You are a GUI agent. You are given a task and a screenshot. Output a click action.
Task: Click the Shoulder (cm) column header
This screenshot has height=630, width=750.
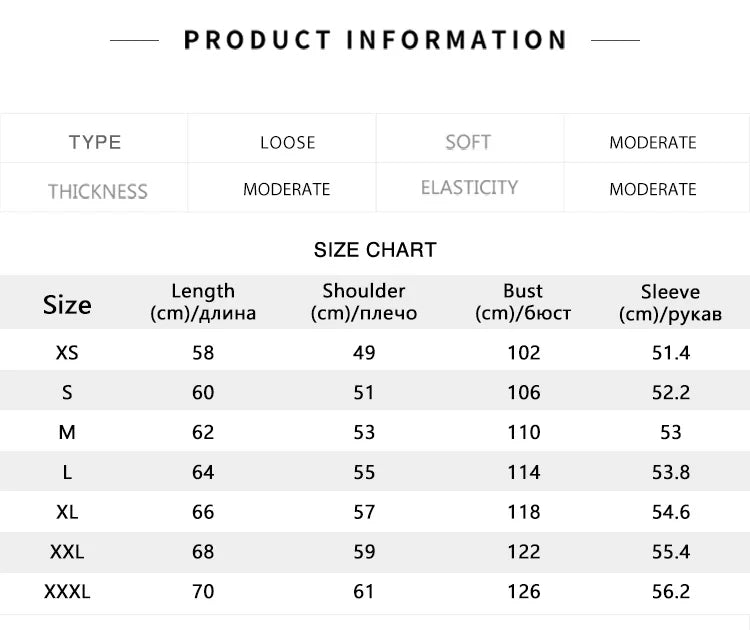click(364, 302)
